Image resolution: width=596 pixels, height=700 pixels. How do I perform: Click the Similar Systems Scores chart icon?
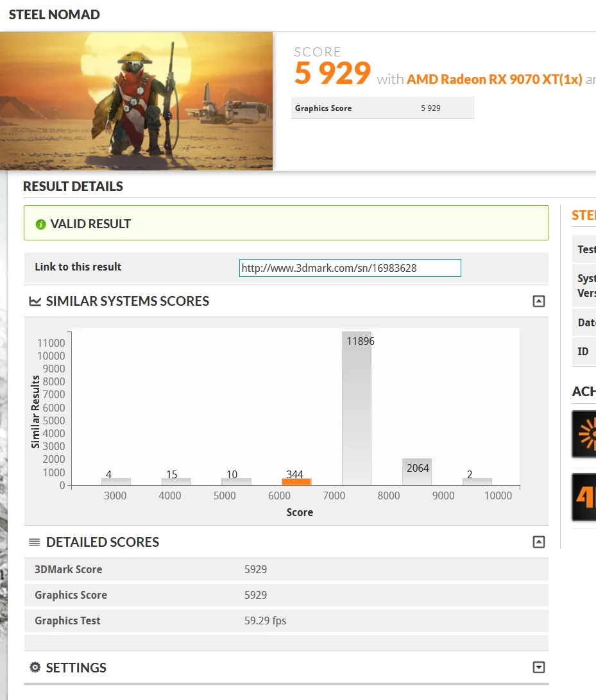pos(35,301)
